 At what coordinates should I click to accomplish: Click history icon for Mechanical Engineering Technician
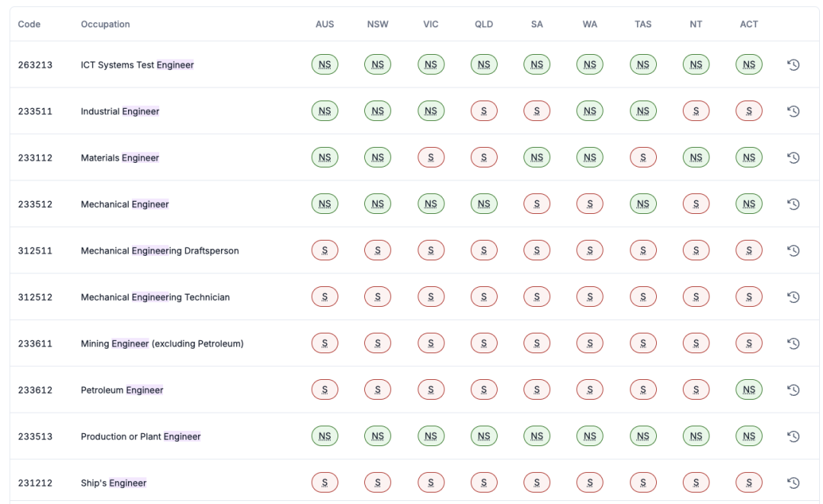point(793,297)
